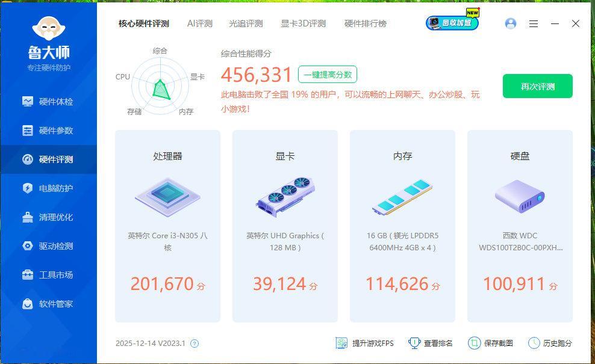Click the 16 GB 镁光 LPDDR5 text
The height and width of the screenshot is (364, 595).
(403, 241)
